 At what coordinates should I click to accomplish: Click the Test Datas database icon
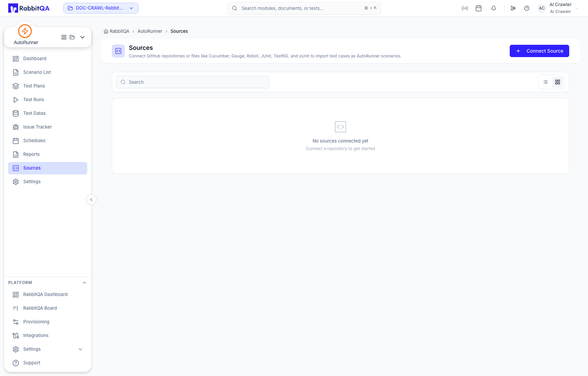16,113
